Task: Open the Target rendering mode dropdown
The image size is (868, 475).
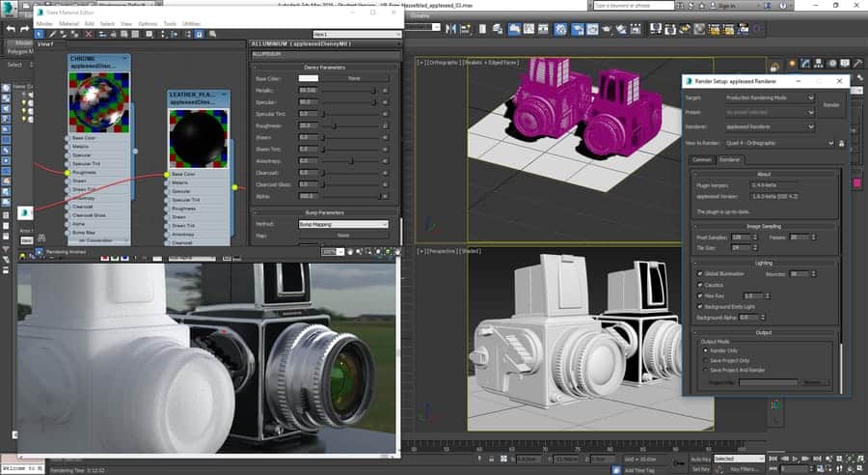Action: click(x=770, y=98)
